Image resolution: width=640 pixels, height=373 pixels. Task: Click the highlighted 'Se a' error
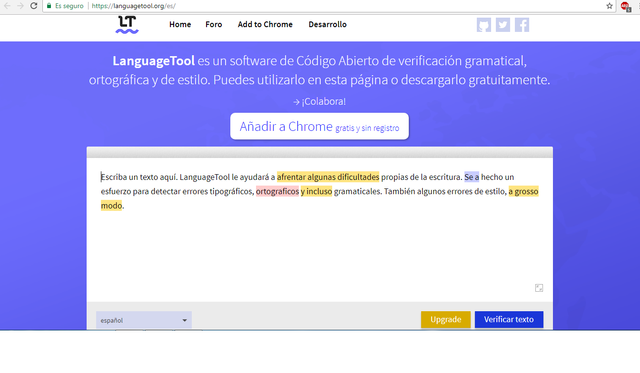(x=471, y=177)
